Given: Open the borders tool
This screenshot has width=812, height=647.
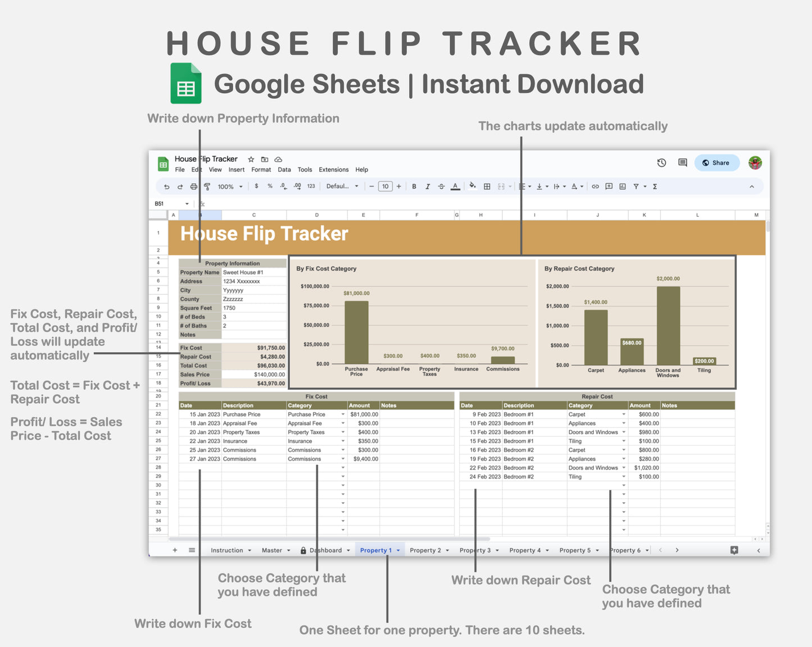Looking at the screenshot, I should (487, 186).
